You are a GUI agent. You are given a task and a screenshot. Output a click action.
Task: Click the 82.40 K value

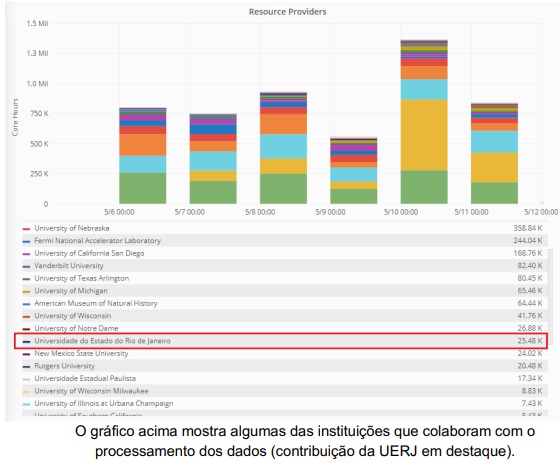click(530, 265)
